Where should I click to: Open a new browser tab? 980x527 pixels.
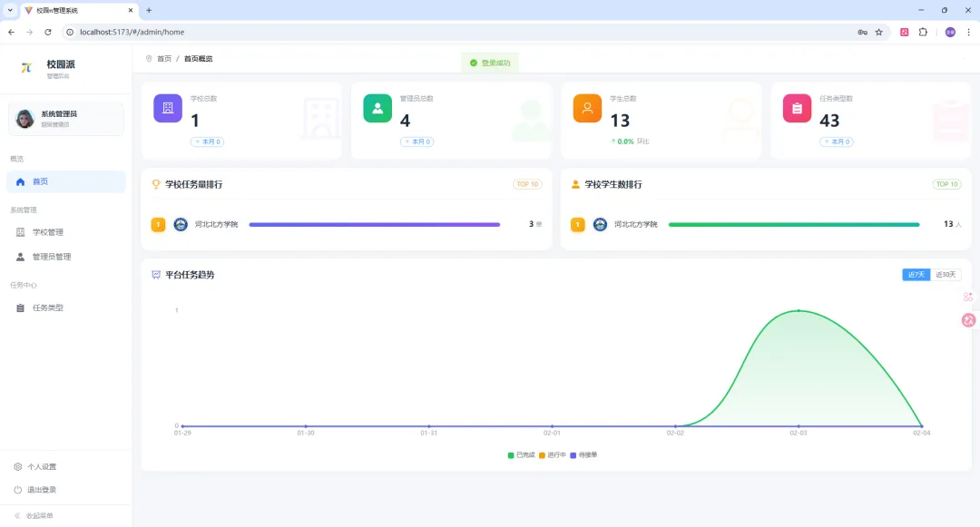click(x=149, y=10)
